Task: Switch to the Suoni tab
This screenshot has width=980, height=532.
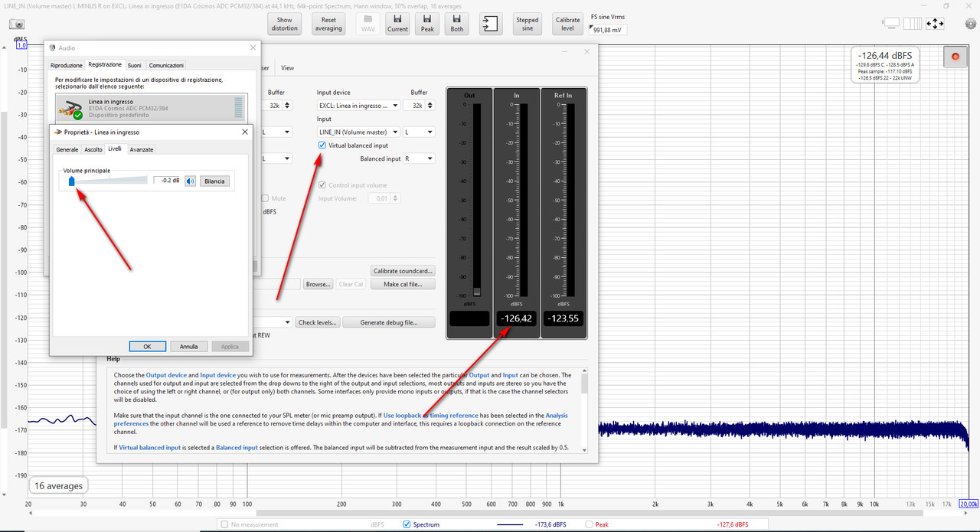Action: [x=135, y=65]
